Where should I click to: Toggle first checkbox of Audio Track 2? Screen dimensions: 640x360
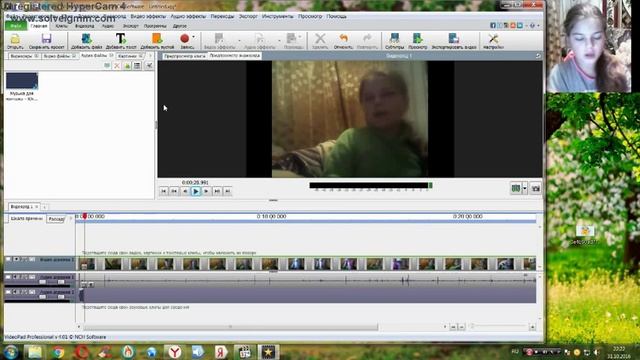(8, 292)
